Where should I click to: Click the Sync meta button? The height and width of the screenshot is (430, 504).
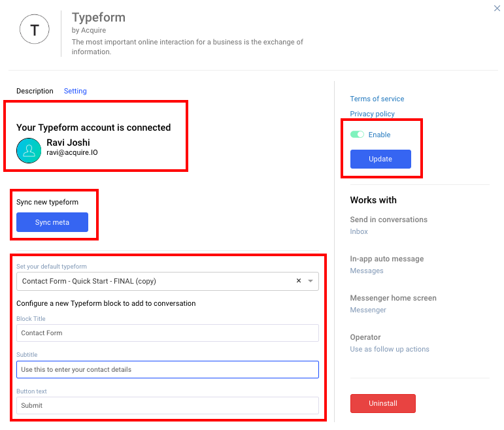(x=52, y=222)
